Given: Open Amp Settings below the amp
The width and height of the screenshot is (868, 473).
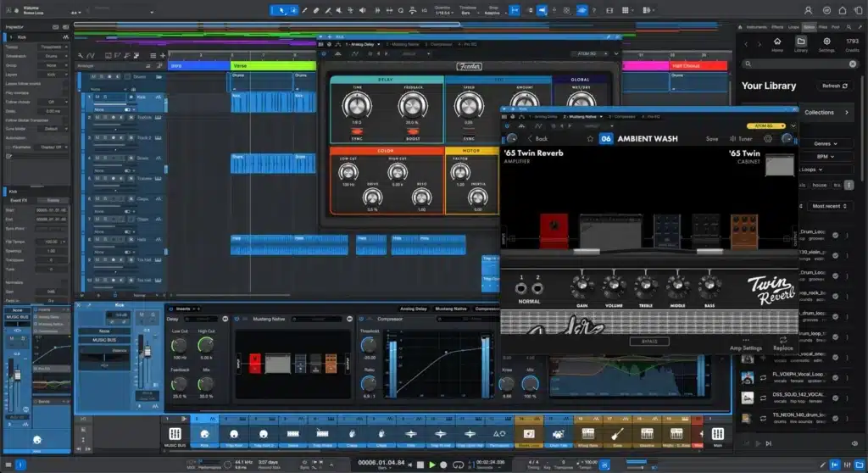Looking at the screenshot, I should (x=746, y=344).
